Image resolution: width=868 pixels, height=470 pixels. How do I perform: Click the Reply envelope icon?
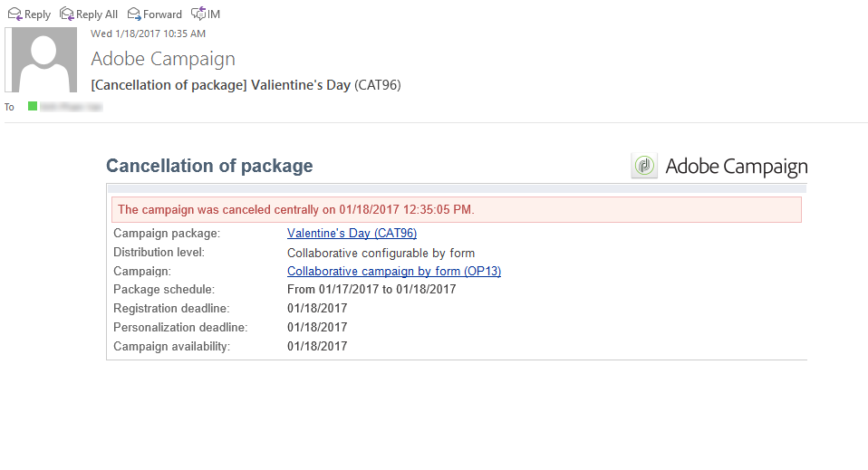click(x=14, y=14)
